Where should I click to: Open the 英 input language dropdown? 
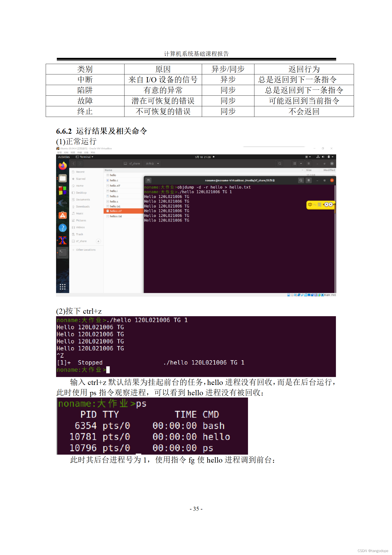(308, 157)
